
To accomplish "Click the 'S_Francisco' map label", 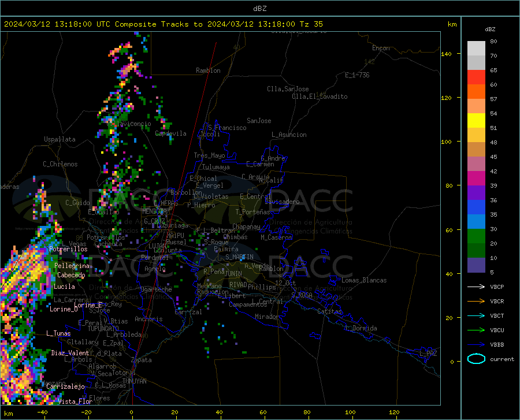I will (227, 128).
